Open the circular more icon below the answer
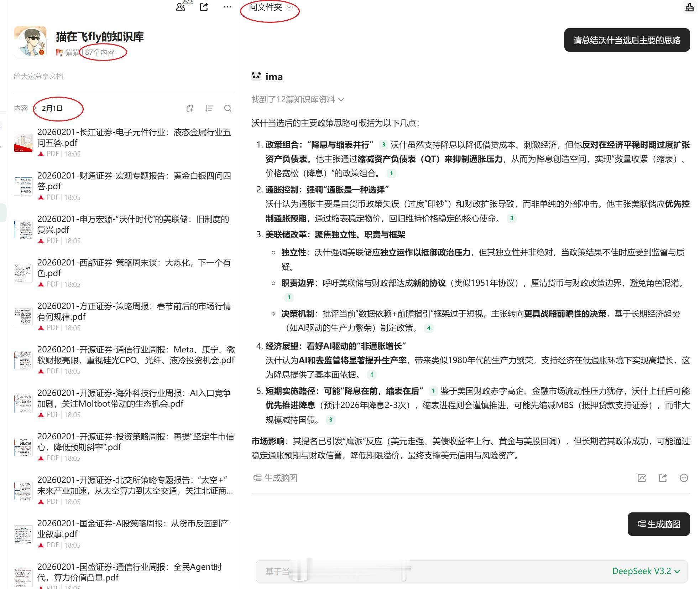The width and height of the screenshot is (700, 589). [x=684, y=478]
